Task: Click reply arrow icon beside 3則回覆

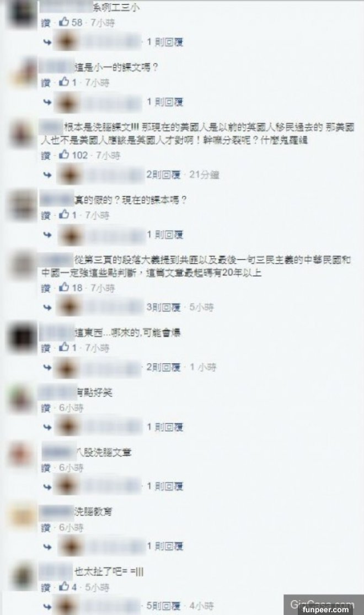Action: pyautogui.click(x=47, y=307)
